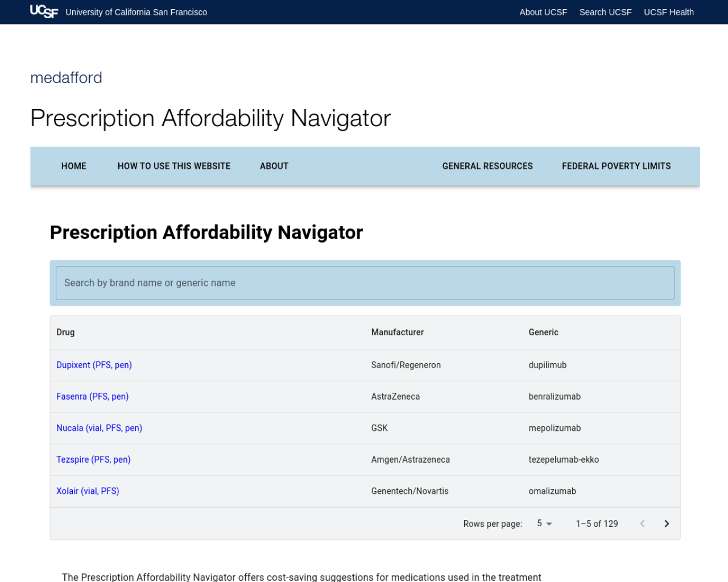This screenshot has height=582, width=728.
Task: Select the dupilimub generic cell
Action: [547, 365]
